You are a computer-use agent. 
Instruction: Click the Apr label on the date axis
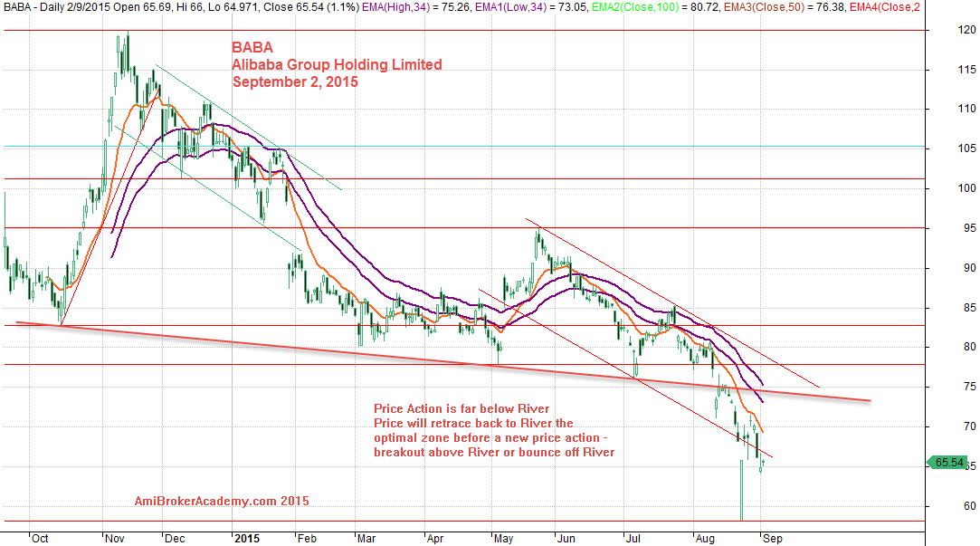pyautogui.click(x=435, y=539)
